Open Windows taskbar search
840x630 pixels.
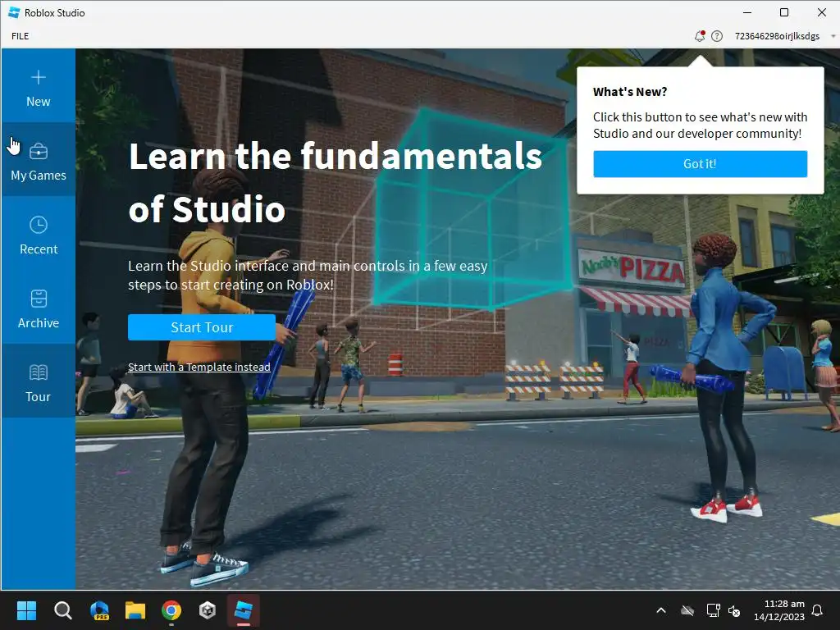tap(62, 610)
